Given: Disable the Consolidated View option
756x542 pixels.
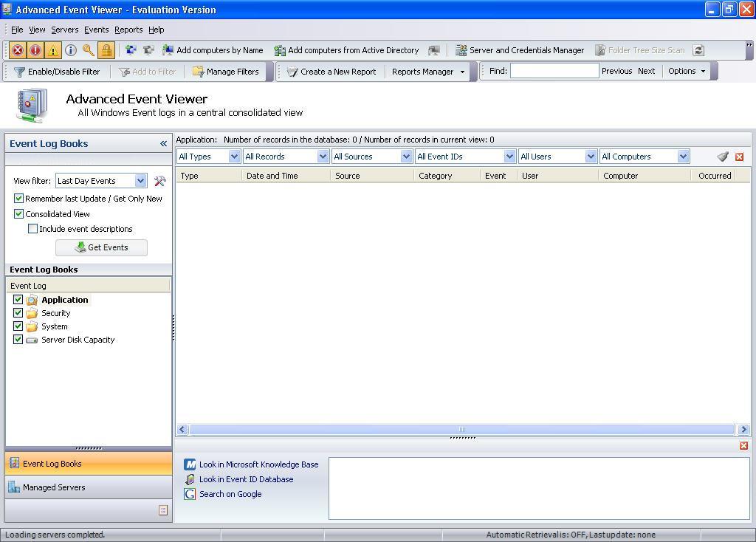Looking at the screenshot, I should point(18,213).
